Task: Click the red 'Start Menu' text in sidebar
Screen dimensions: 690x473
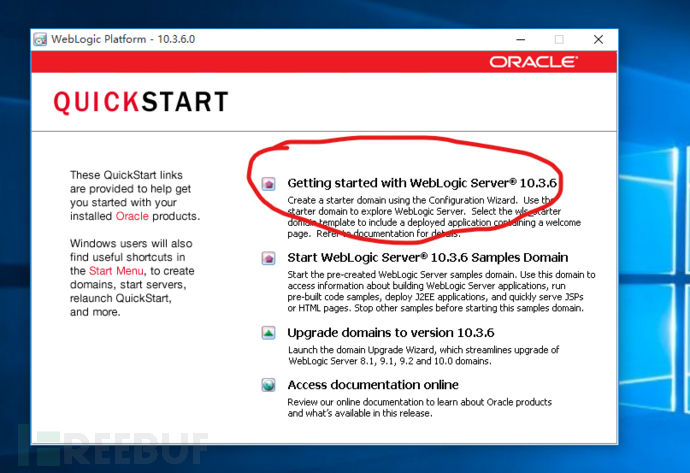Action: (x=116, y=271)
